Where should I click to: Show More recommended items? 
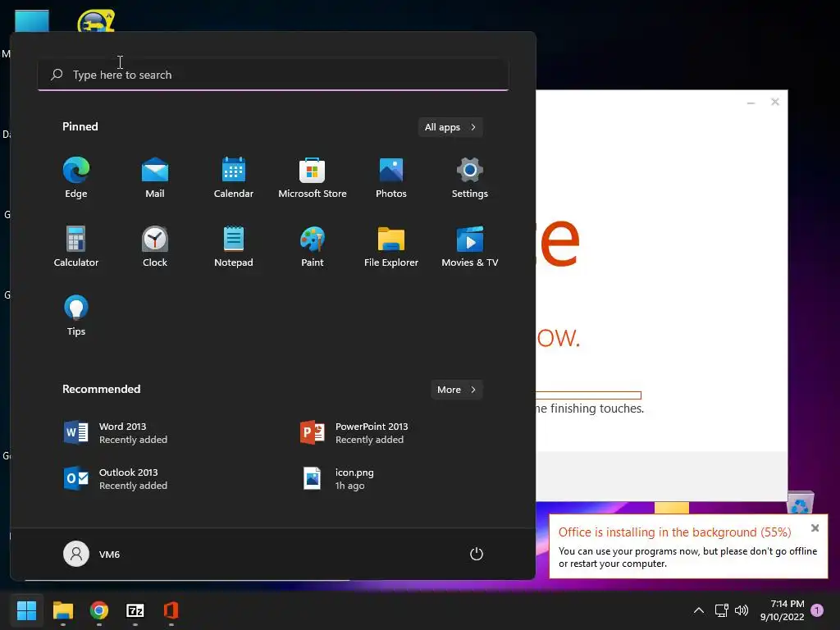(456, 390)
